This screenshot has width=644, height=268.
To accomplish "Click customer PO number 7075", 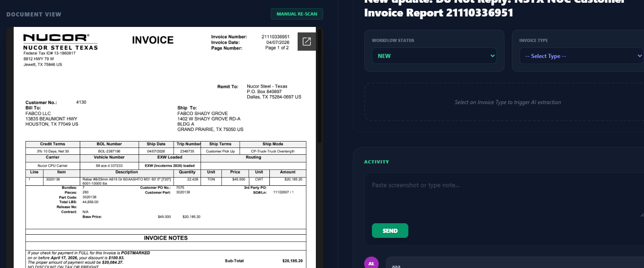I will click(x=180, y=188).
